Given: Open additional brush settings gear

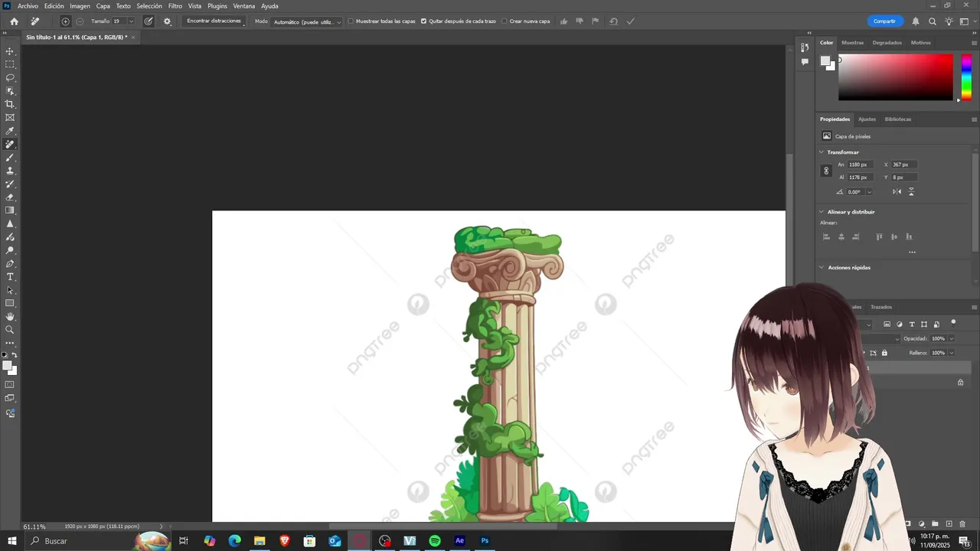Looking at the screenshot, I should [x=168, y=21].
